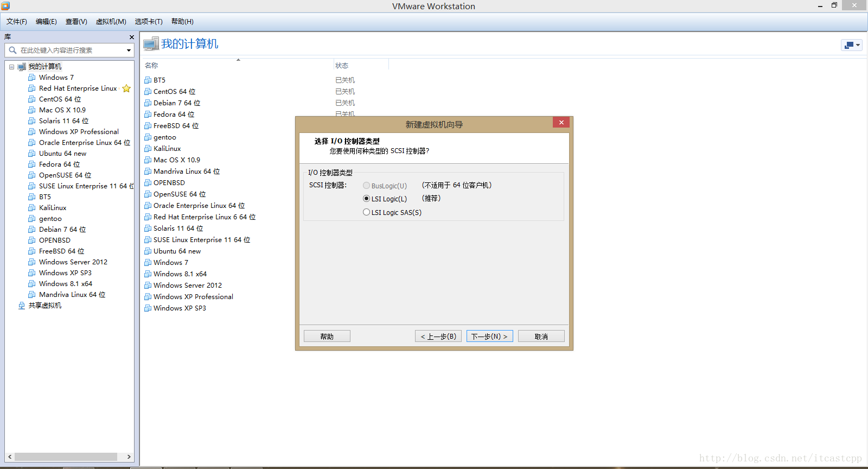Click the VMware Workstation title bar app icon
This screenshot has height=469, width=868.
[x=5, y=6]
